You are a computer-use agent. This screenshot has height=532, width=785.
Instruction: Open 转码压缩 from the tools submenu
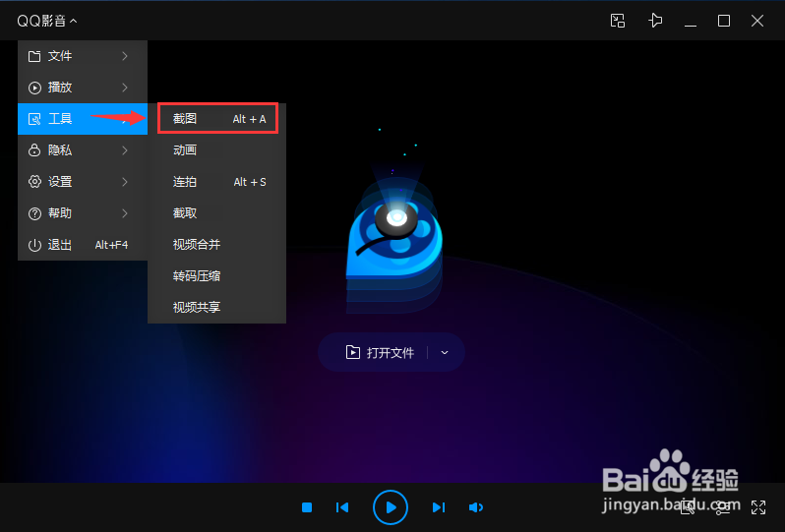(x=217, y=275)
